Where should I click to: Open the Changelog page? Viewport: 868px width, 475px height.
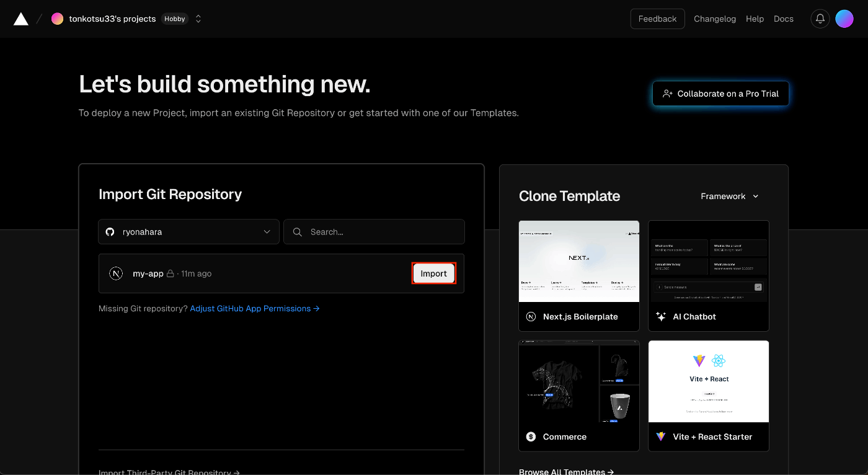[x=715, y=19]
